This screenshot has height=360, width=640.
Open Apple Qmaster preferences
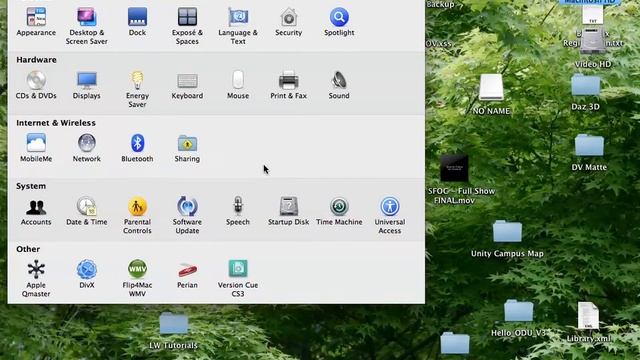[36, 269]
